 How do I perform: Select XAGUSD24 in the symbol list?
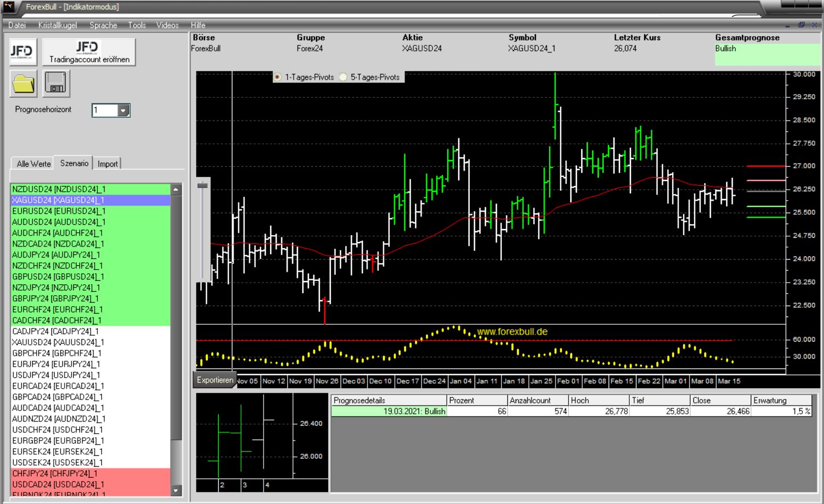tap(91, 200)
